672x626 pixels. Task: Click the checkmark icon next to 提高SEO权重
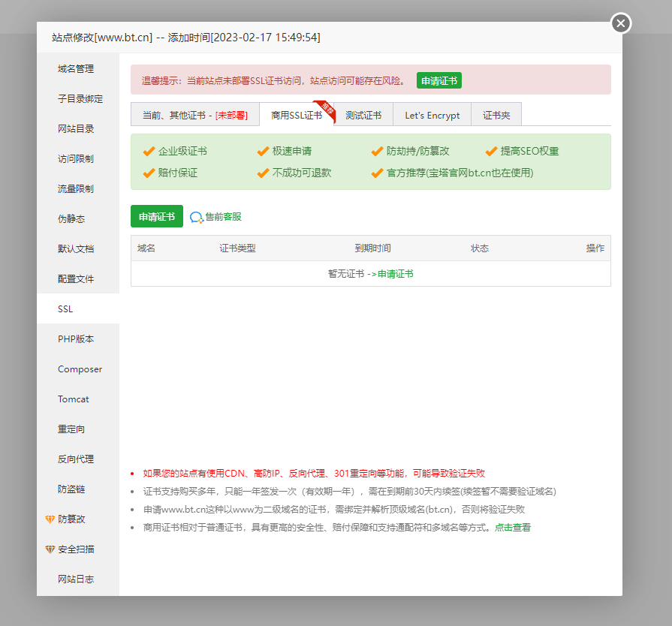491,152
